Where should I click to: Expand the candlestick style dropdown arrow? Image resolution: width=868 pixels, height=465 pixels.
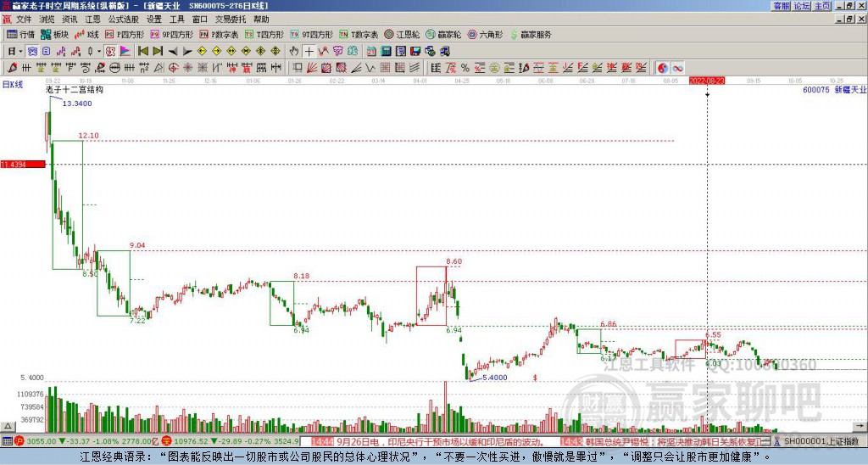99,51
